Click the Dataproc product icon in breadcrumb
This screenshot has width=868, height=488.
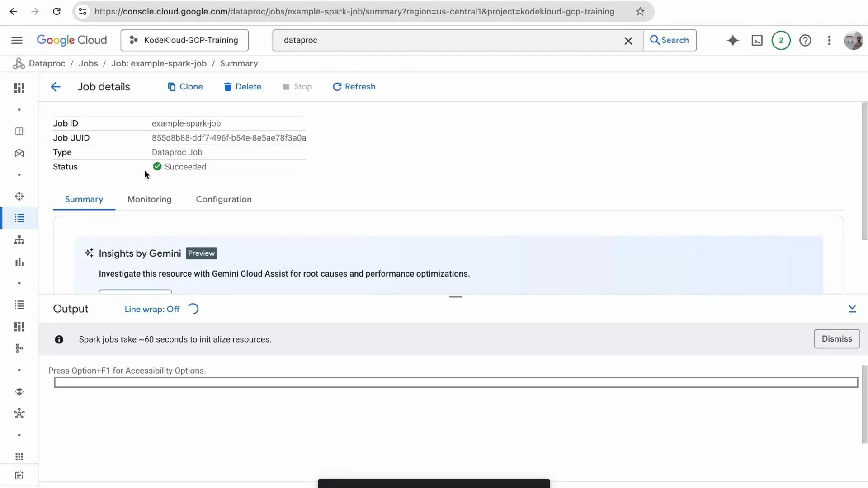[19, 64]
